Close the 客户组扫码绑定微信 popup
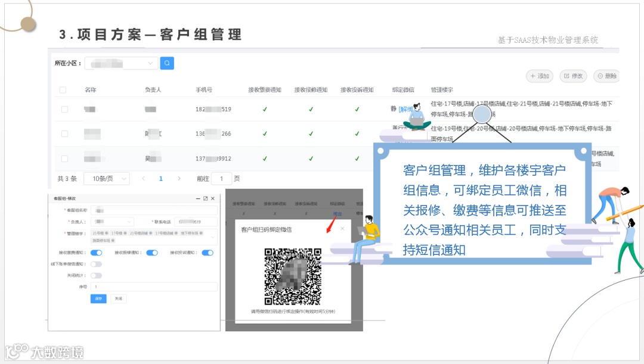This screenshot has height=364, width=644. click(x=342, y=229)
